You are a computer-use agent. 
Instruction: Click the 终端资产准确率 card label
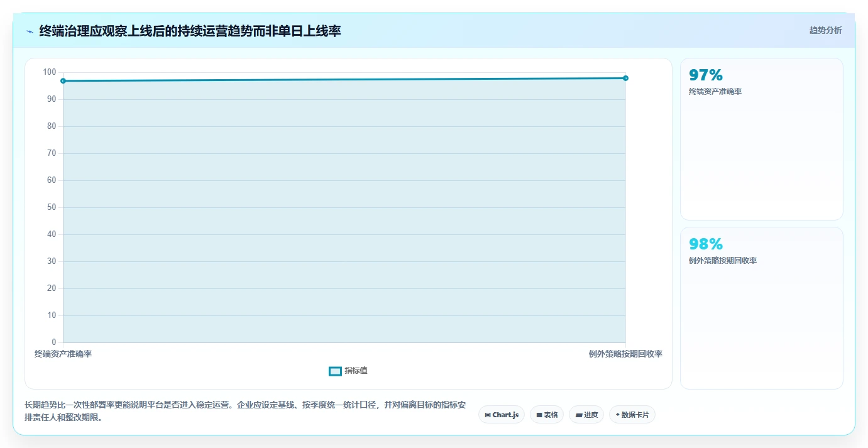tap(715, 92)
